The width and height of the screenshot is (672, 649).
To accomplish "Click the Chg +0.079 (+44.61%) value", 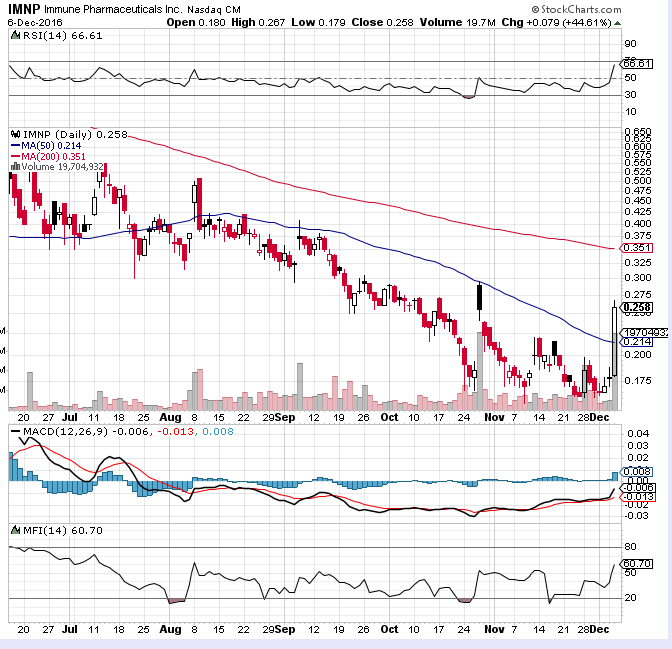I will pyautogui.click(x=606, y=21).
